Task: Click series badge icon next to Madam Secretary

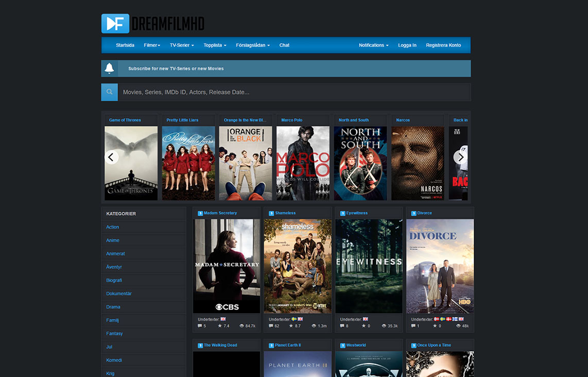Action: pos(200,213)
